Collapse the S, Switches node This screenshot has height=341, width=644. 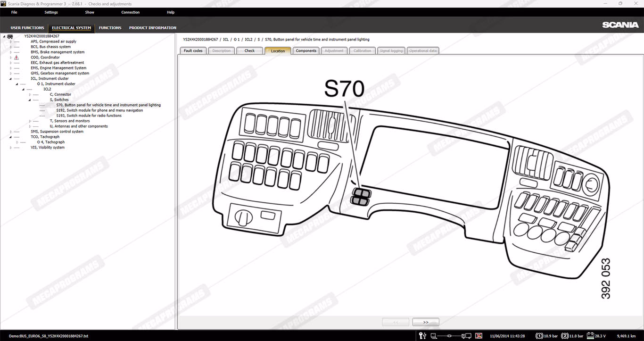pos(30,100)
